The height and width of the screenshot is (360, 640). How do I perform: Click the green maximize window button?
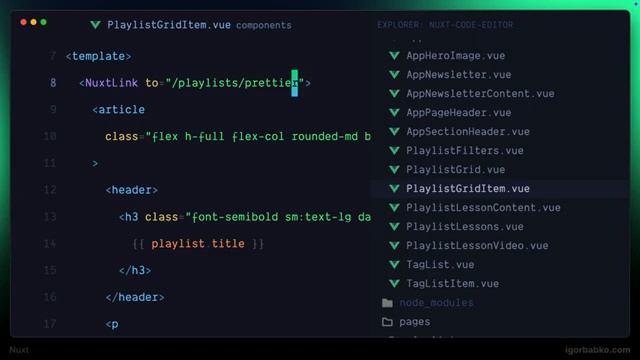tap(43, 22)
